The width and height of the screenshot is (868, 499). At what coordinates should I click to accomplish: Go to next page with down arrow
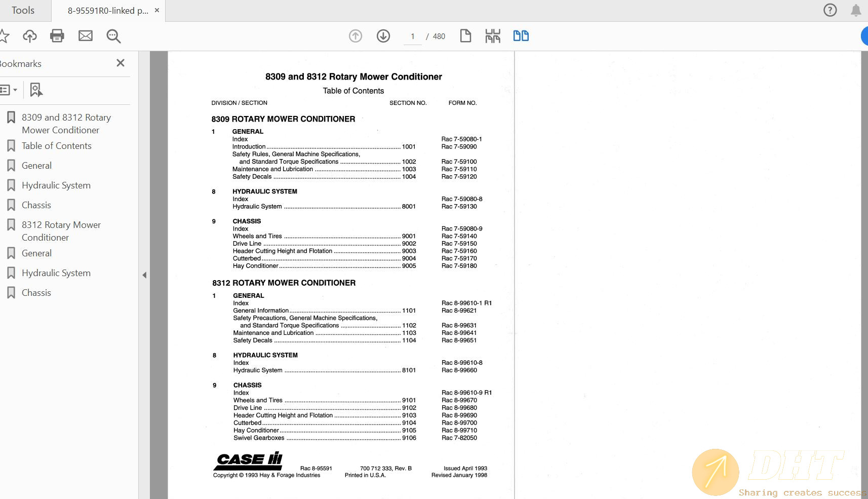(383, 36)
